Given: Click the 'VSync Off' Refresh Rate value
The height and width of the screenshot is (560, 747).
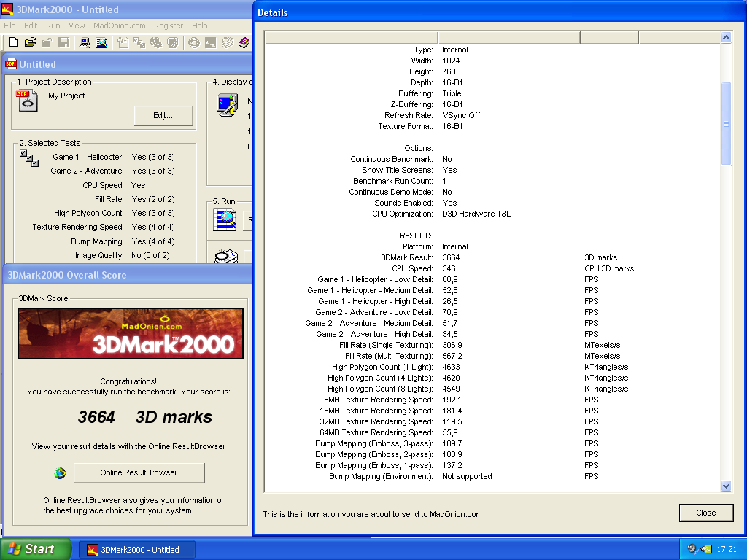Looking at the screenshot, I should 461,115.
